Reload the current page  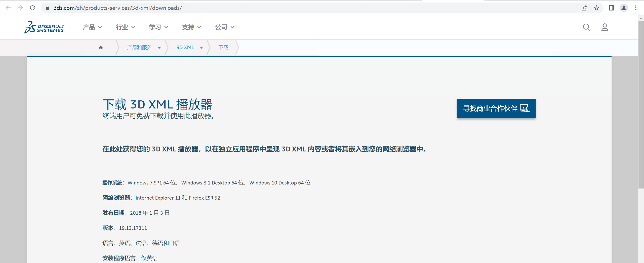tap(32, 8)
